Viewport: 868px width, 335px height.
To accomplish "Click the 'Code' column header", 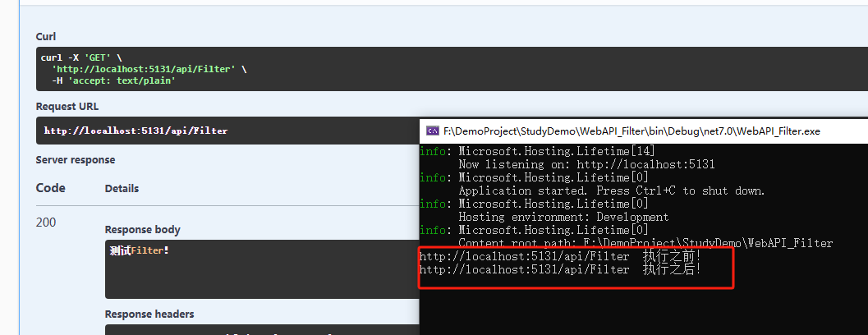I will pos(50,188).
